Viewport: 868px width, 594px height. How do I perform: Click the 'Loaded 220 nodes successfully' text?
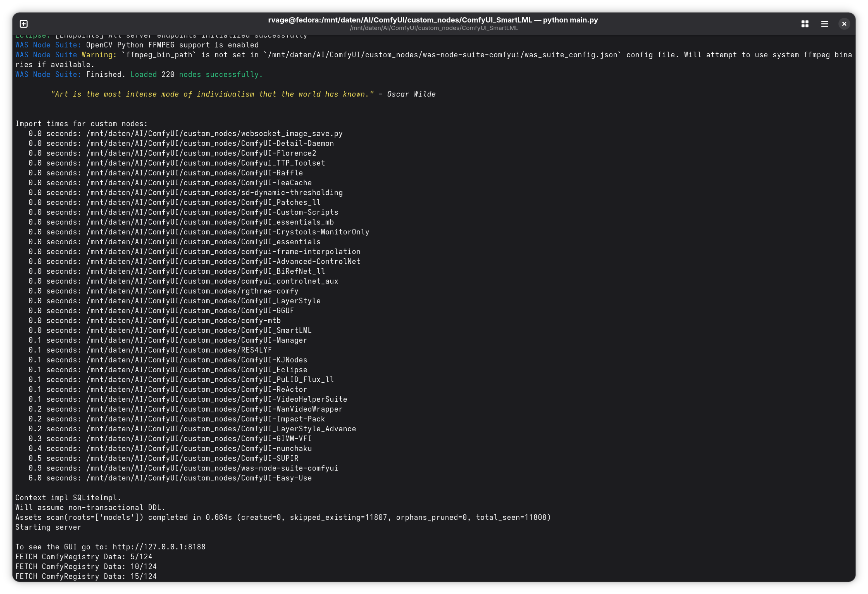[x=197, y=74]
